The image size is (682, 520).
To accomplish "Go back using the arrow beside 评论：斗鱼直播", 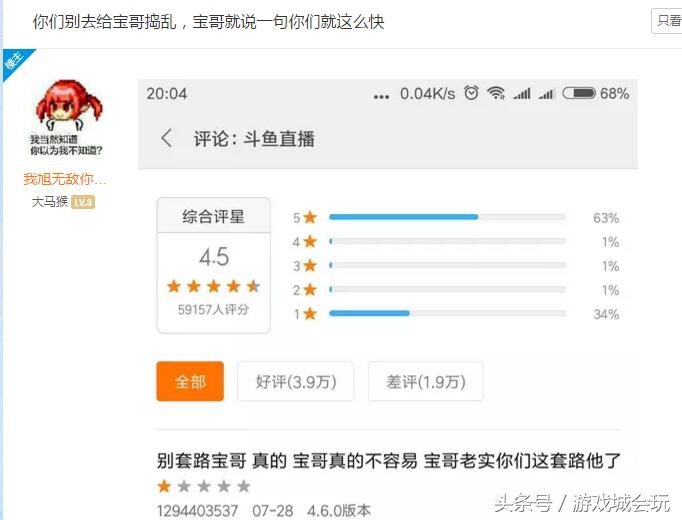I will [167, 138].
